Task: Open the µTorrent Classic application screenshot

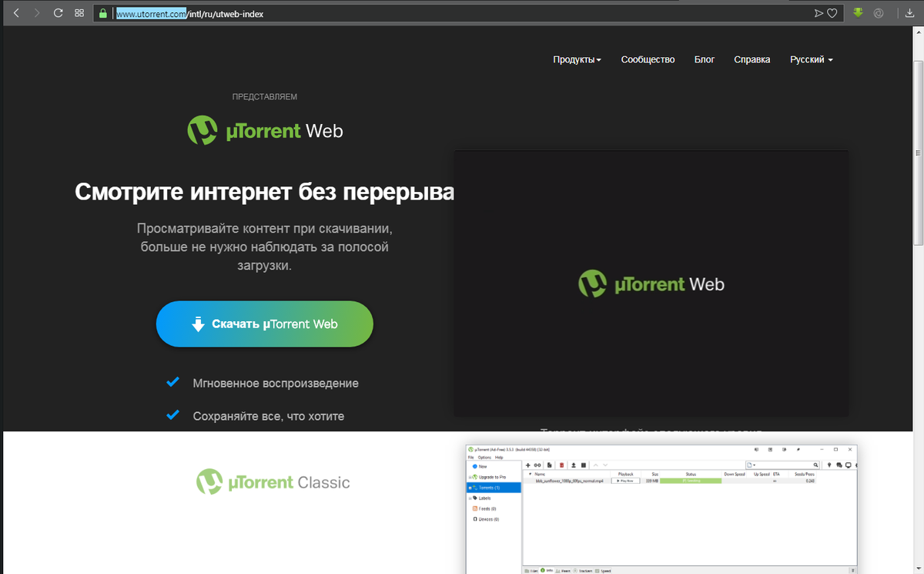Action: (x=662, y=509)
